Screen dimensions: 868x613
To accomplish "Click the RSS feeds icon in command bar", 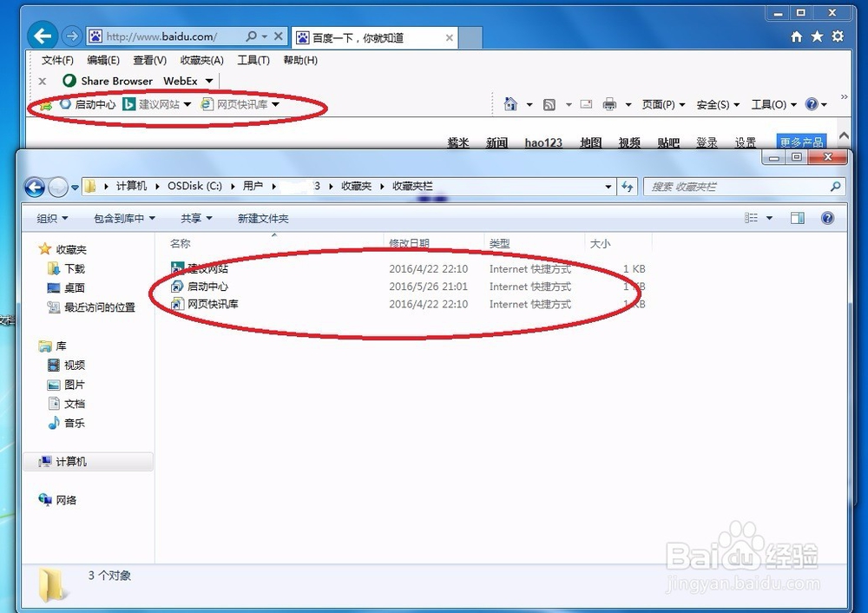I will (x=549, y=104).
